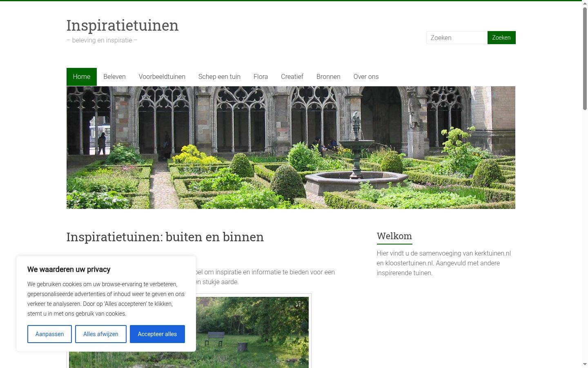Click the cloister garden header image
This screenshot has width=588, height=368.
click(291, 148)
